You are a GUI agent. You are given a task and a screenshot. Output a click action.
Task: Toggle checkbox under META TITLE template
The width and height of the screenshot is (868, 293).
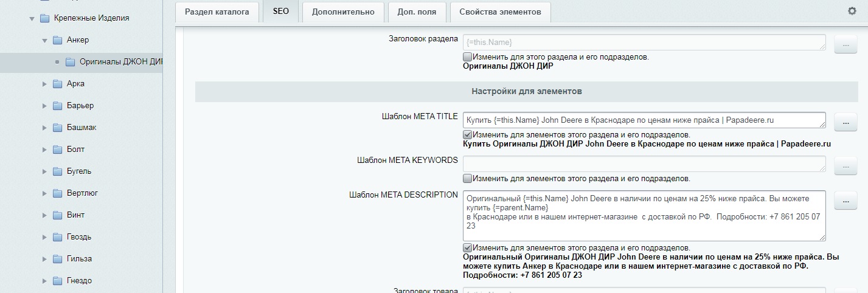point(467,134)
